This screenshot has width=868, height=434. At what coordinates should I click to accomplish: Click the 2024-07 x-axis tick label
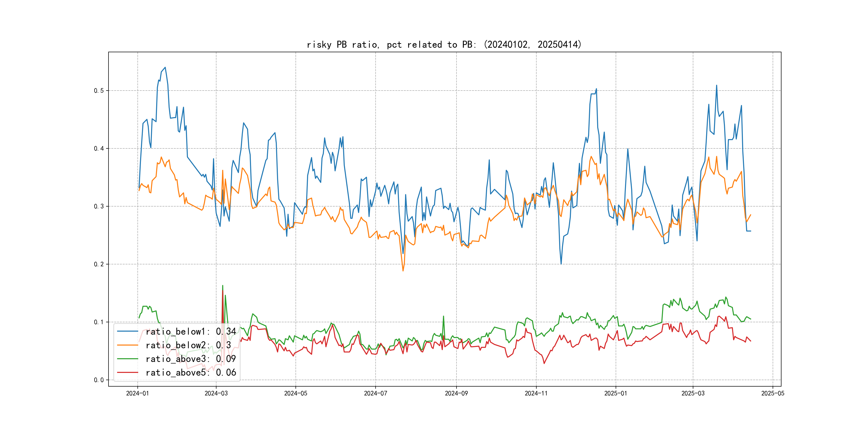(x=375, y=393)
